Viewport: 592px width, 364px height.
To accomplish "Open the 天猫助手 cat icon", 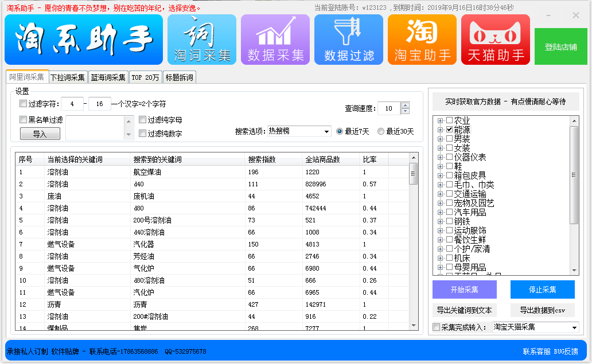I will pyautogui.click(x=496, y=39).
